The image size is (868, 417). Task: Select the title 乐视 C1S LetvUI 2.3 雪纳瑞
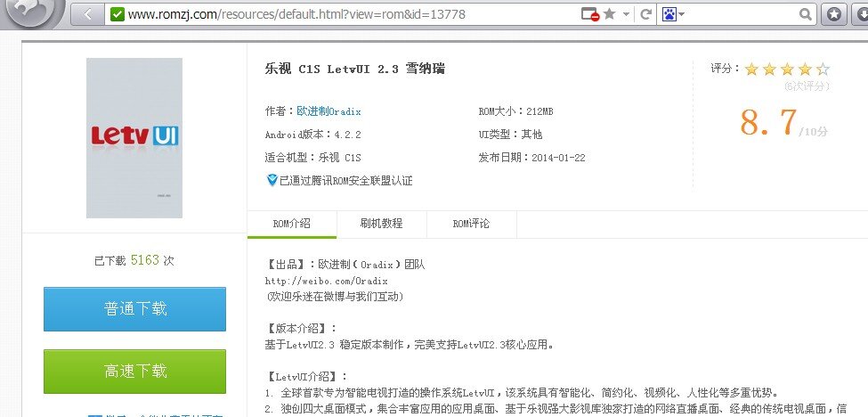355,69
